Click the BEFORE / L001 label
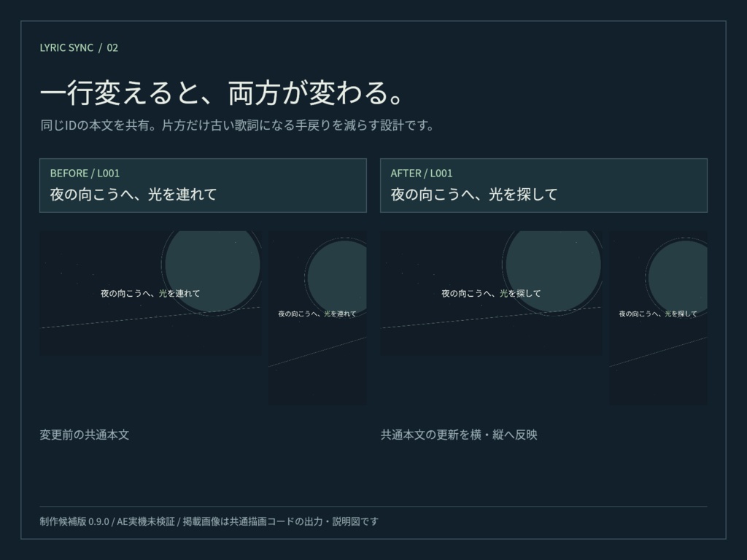This screenshot has width=747, height=560. [85, 173]
